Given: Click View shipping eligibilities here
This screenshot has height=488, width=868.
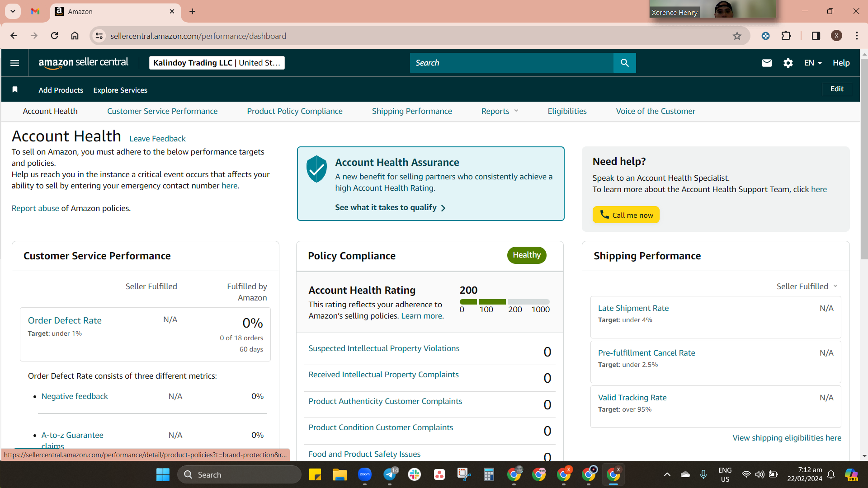Looking at the screenshot, I should (x=787, y=438).
